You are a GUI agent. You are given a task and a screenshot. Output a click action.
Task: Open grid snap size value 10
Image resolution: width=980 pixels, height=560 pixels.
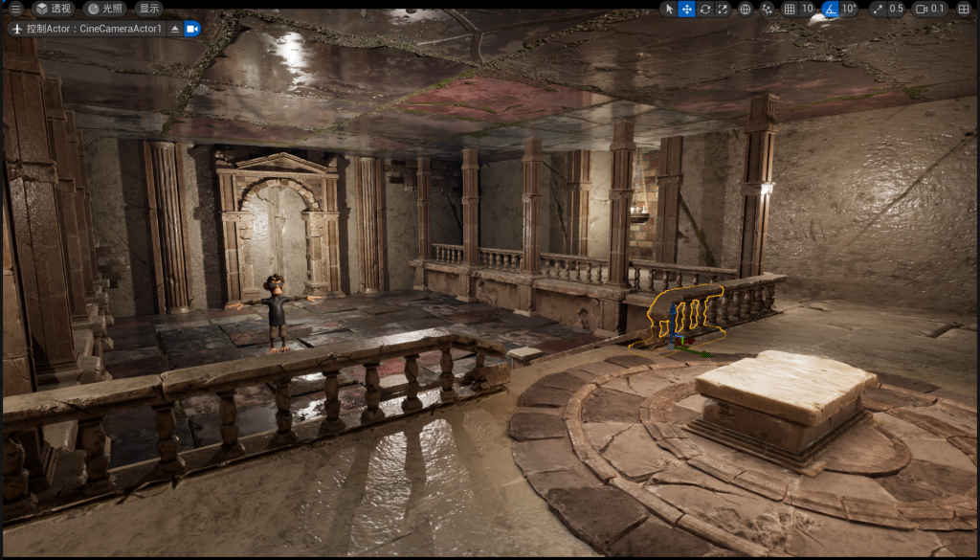(807, 9)
